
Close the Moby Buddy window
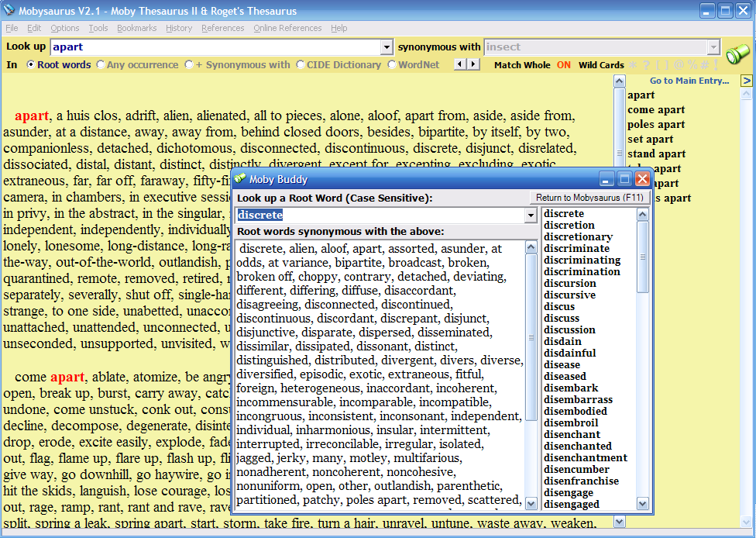pyautogui.click(x=642, y=180)
